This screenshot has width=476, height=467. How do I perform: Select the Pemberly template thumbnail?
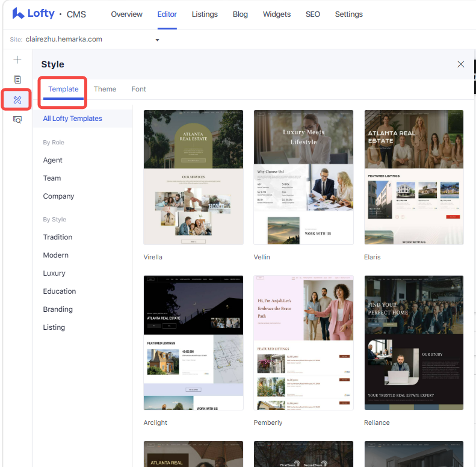[303, 343]
